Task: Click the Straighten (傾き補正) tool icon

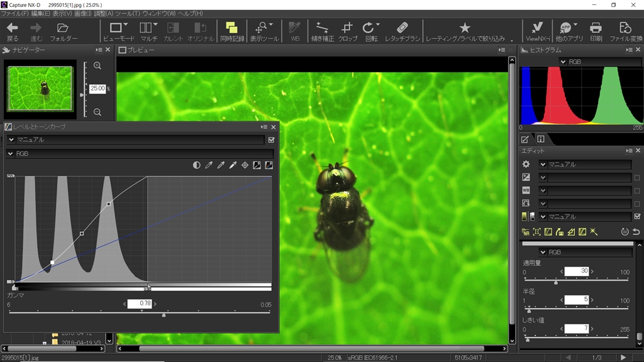Action: pos(322,31)
